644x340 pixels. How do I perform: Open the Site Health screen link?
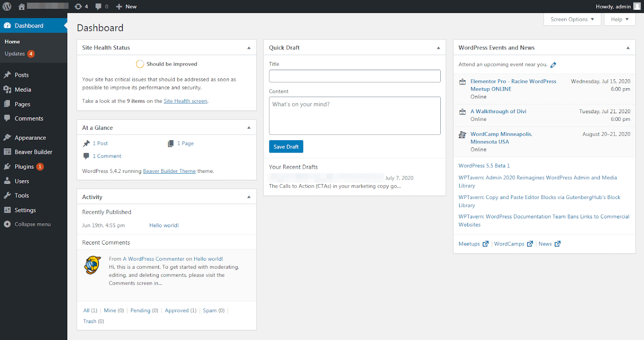[185, 101]
